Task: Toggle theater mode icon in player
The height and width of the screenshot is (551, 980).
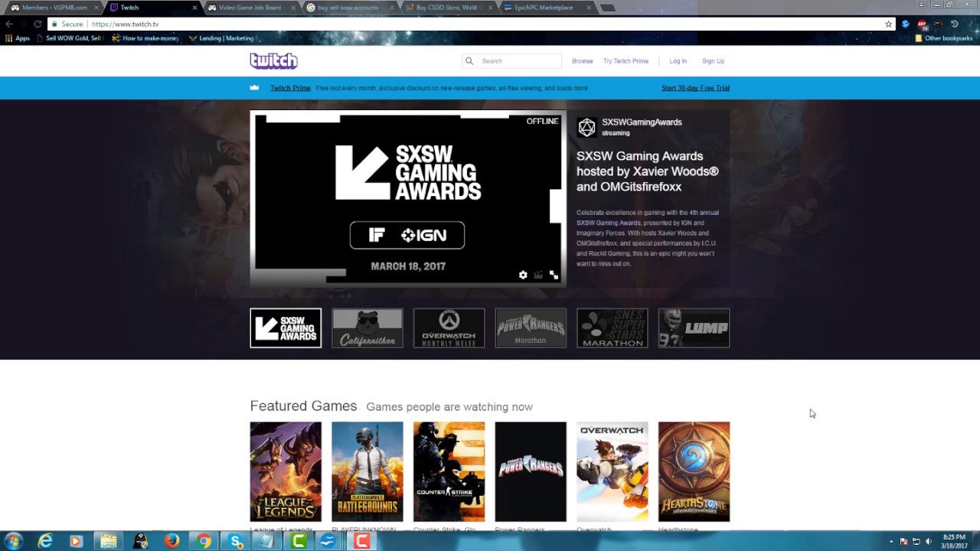Action: (x=538, y=275)
